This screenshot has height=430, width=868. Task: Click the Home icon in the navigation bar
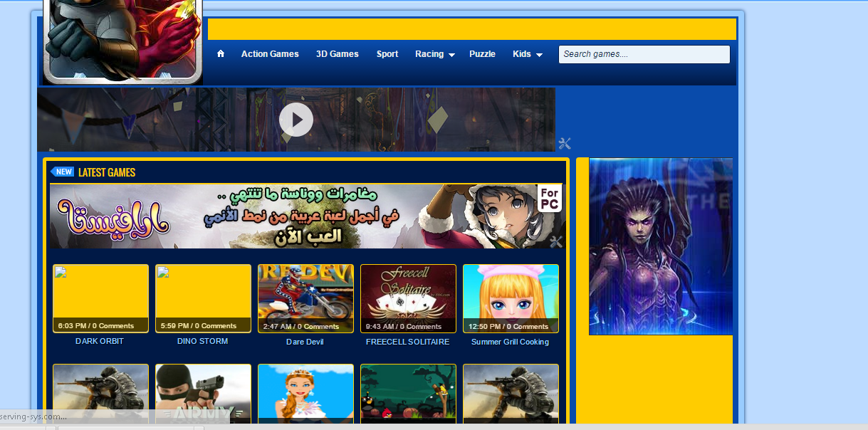click(221, 53)
